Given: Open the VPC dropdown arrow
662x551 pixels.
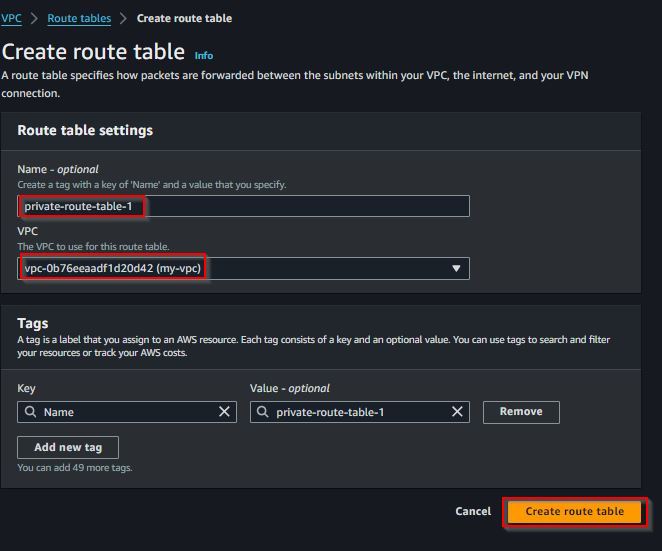Looking at the screenshot, I should pos(456,269).
